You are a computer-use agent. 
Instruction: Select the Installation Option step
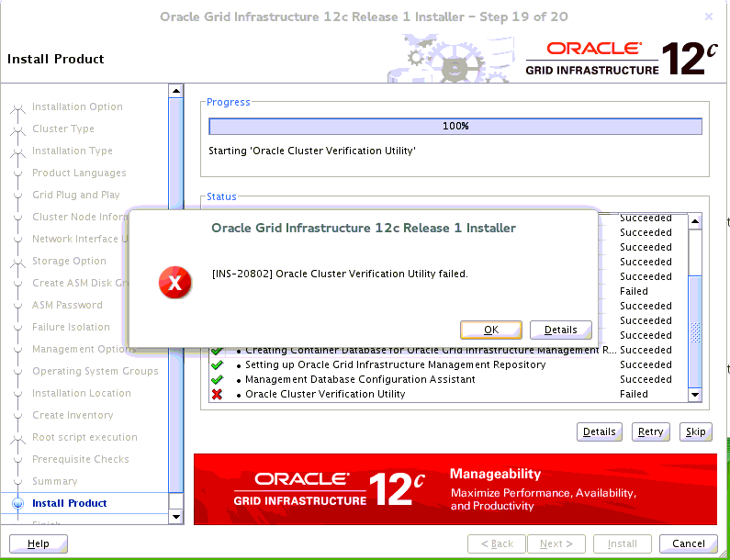[x=77, y=106]
